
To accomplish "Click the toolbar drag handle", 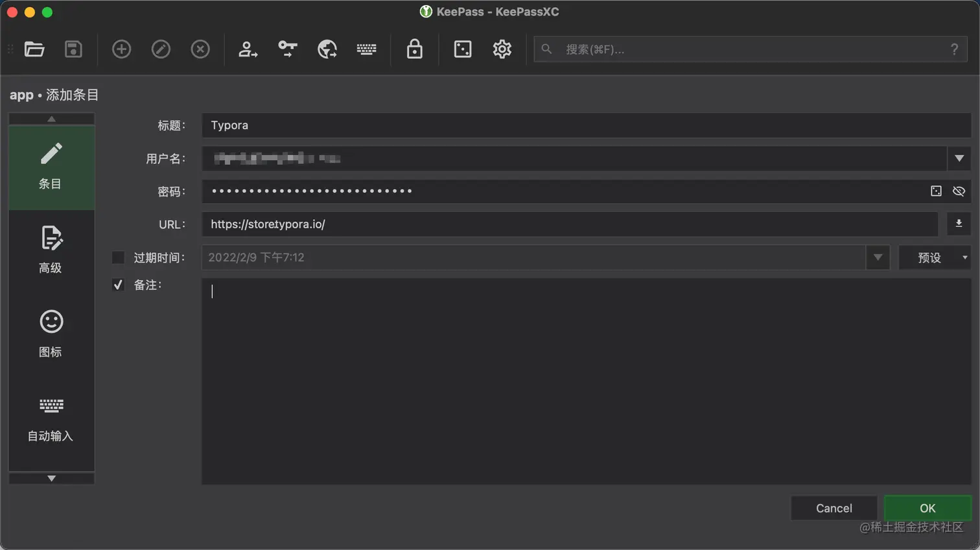I will pos(10,49).
